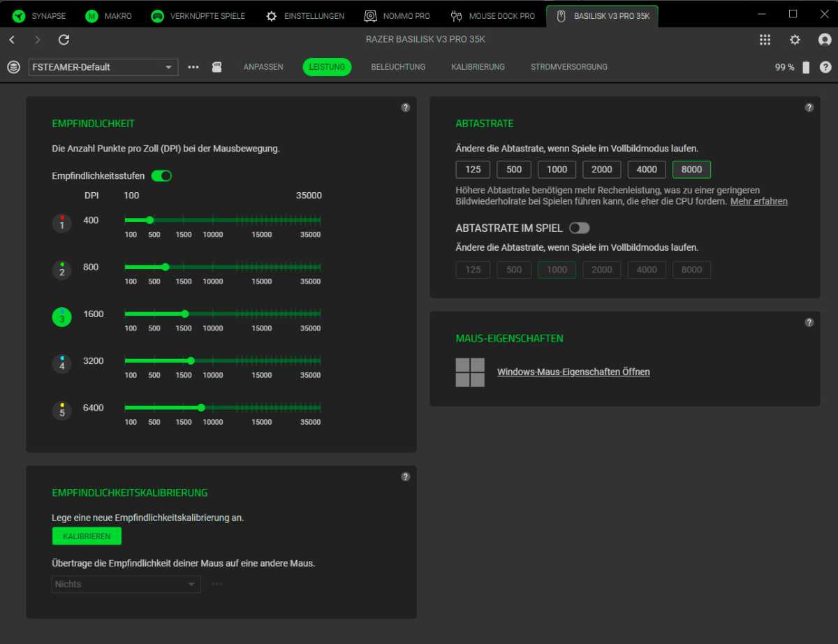Click the stage 2 DPI value 800
This screenshot has width=838, height=644.
91,267
